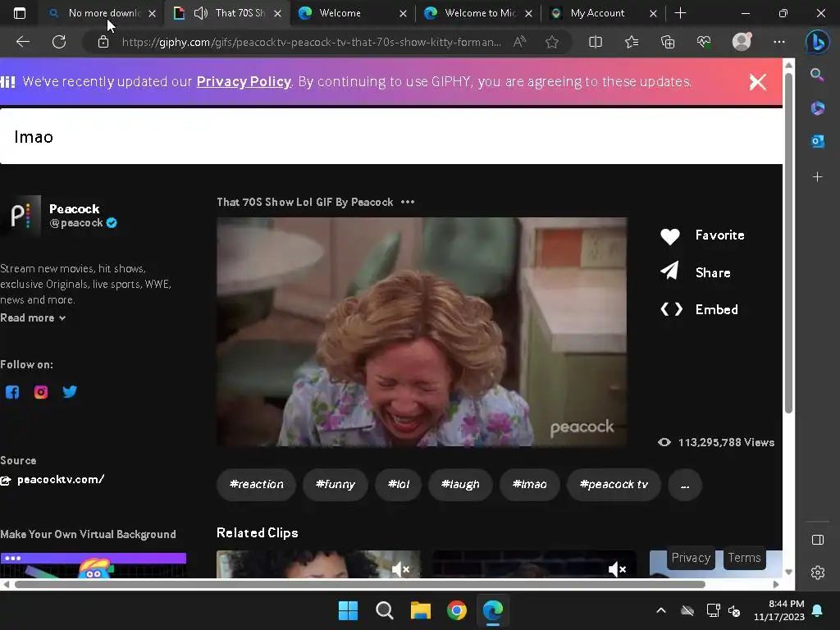Open sidebar settings gear icon
The image size is (840, 630).
818,573
